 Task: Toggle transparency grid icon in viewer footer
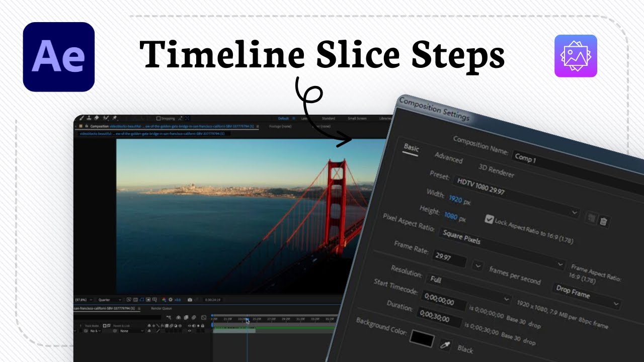135,300
